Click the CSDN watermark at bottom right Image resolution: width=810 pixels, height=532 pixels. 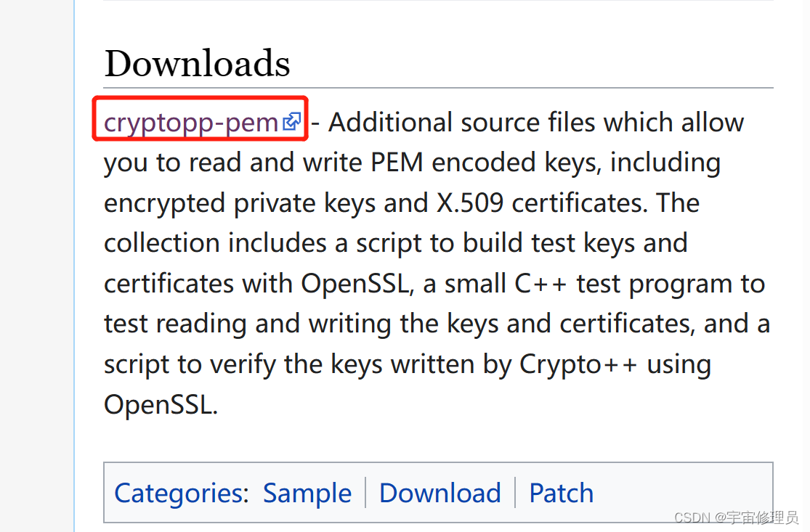(x=737, y=517)
